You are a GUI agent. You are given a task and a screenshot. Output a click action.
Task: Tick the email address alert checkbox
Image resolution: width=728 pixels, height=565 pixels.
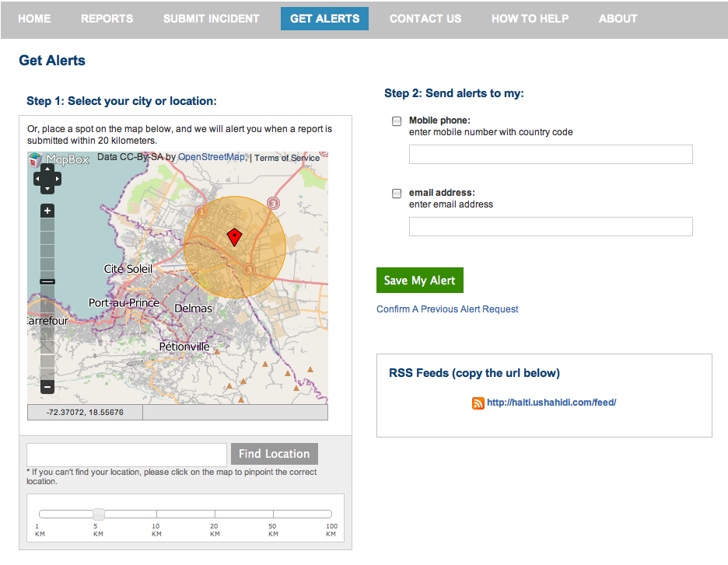point(397,194)
